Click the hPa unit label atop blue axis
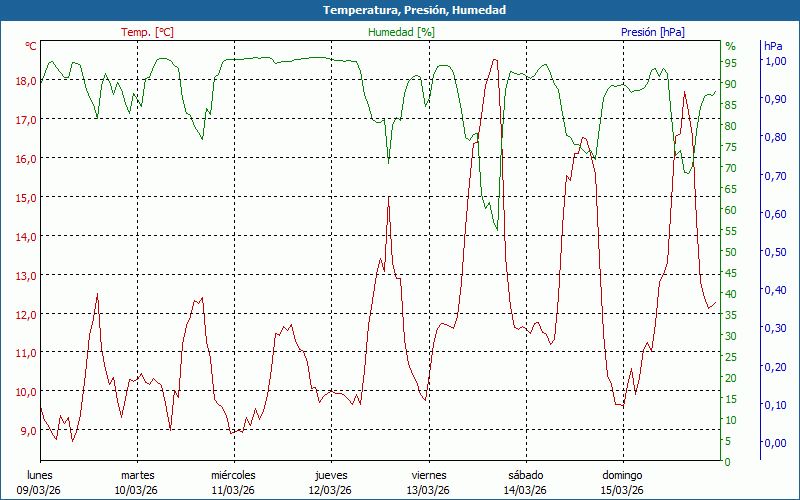 coord(773,46)
